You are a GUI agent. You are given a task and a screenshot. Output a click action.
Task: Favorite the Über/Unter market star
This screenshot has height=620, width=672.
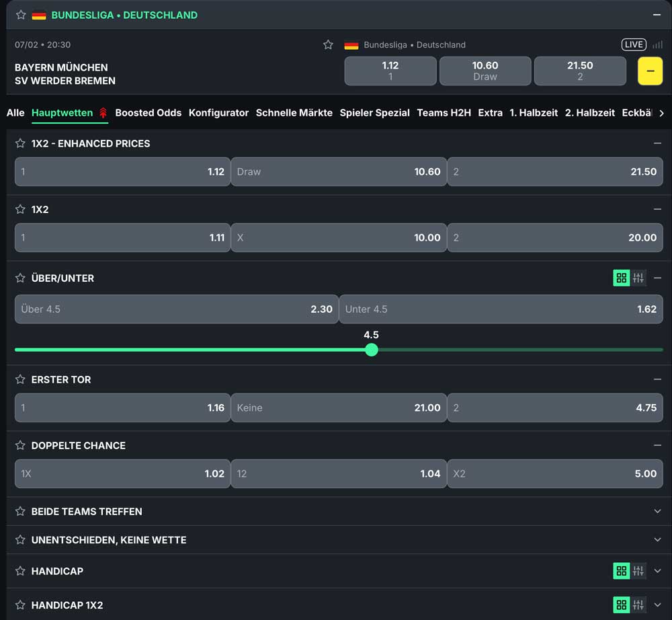(x=20, y=278)
